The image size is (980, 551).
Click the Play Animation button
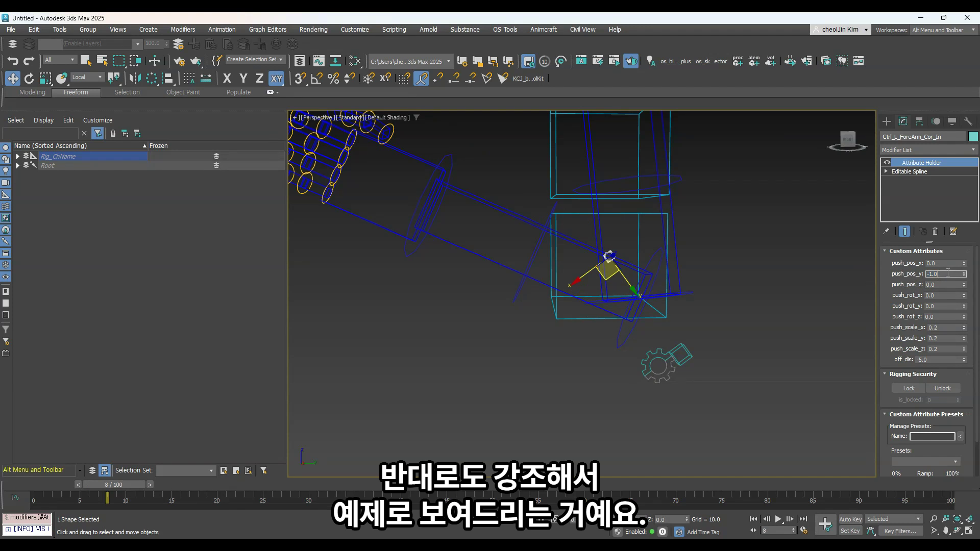(x=778, y=519)
